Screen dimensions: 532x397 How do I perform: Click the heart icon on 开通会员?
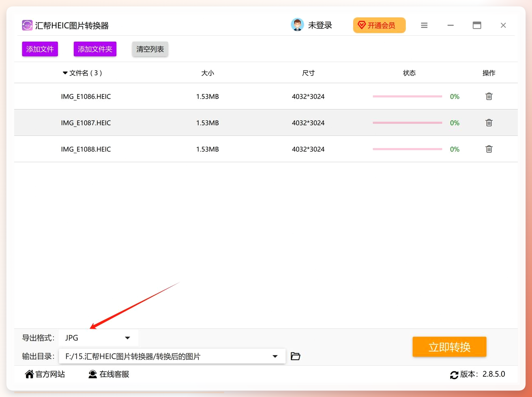[362, 25]
